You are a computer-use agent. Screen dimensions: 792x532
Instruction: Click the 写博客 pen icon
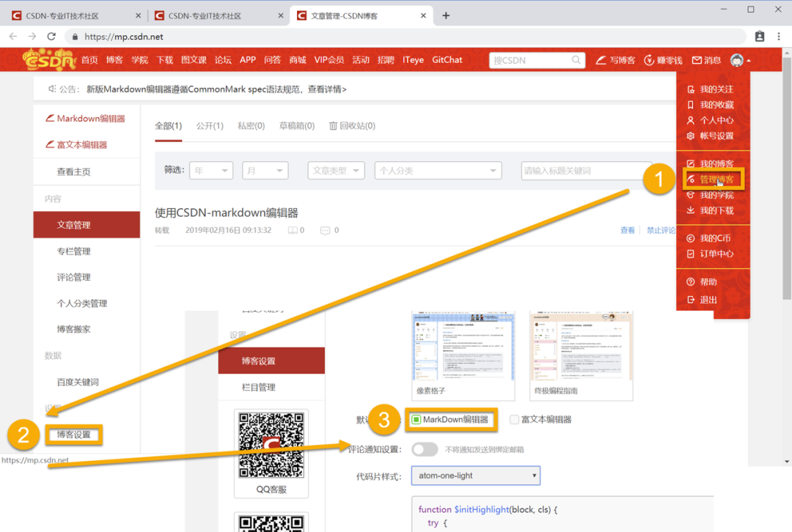point(603,59)
